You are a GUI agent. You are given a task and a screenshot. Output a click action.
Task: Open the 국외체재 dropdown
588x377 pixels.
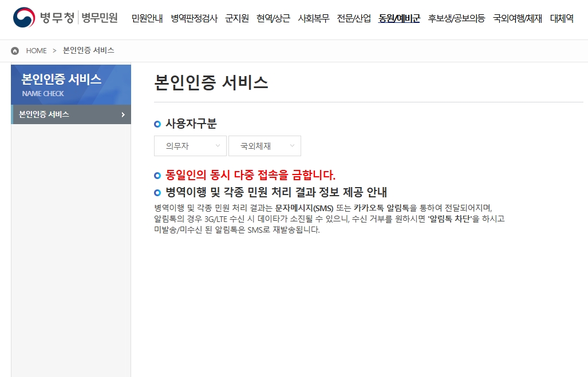[x=265, y=146]
